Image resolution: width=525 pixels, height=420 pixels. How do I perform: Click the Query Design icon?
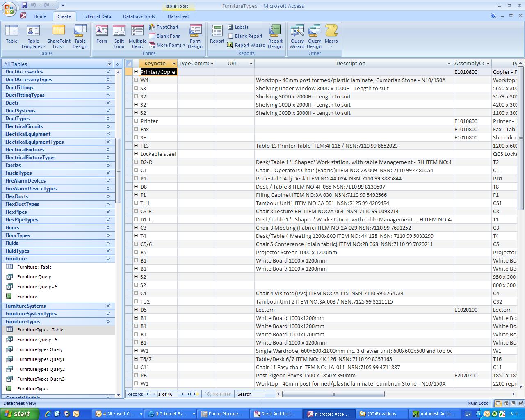click(314, 37)
